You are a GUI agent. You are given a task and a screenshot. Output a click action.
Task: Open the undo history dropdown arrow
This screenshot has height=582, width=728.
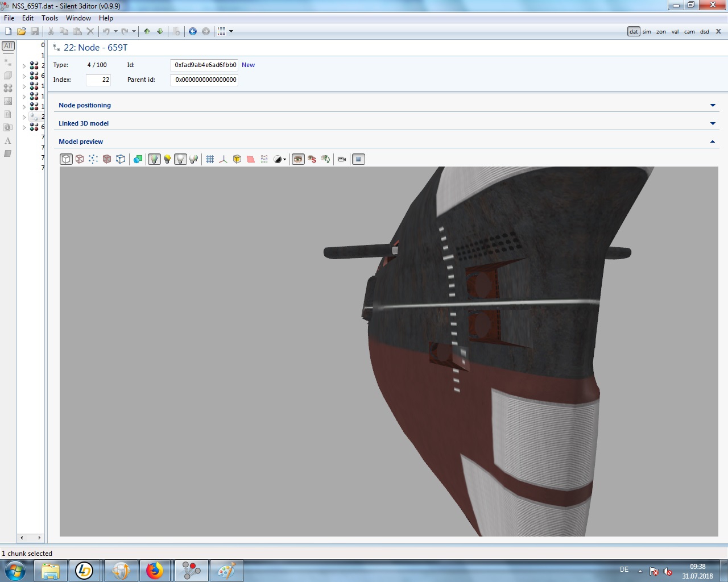pos(115,31)
